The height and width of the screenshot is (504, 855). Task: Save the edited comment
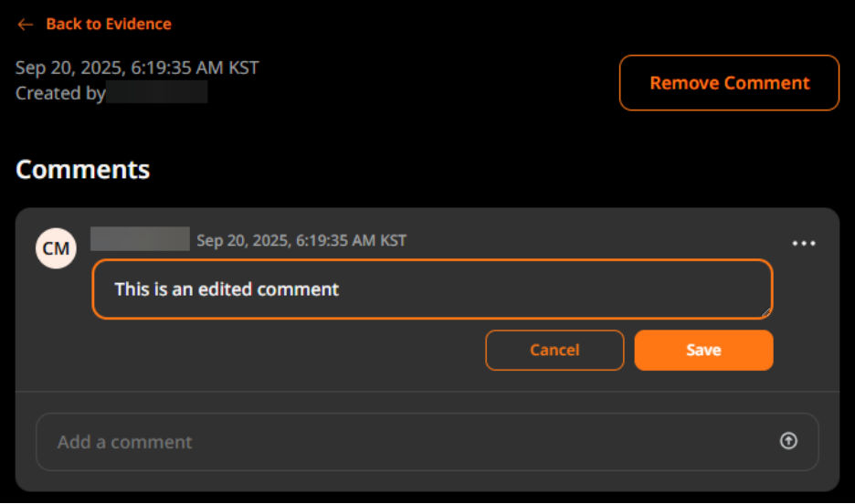(703, 350)
